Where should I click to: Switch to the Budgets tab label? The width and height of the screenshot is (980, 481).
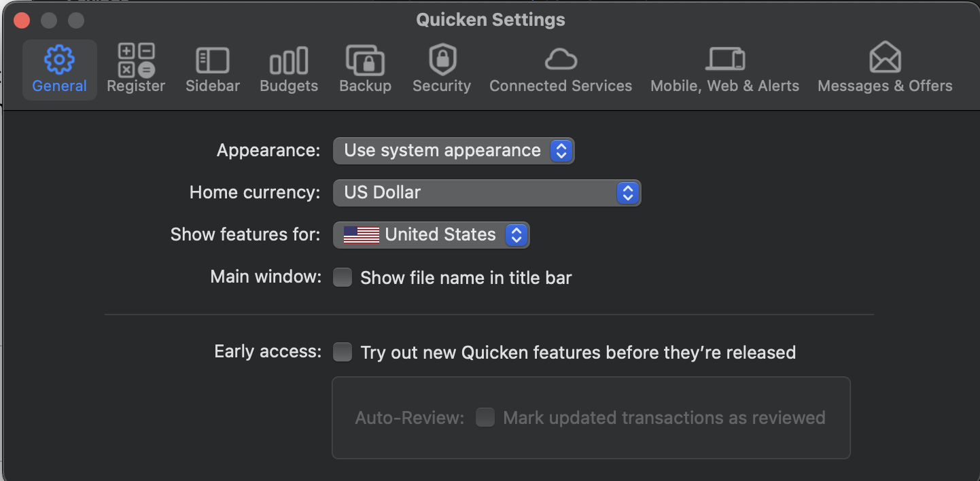click(289, 86)
